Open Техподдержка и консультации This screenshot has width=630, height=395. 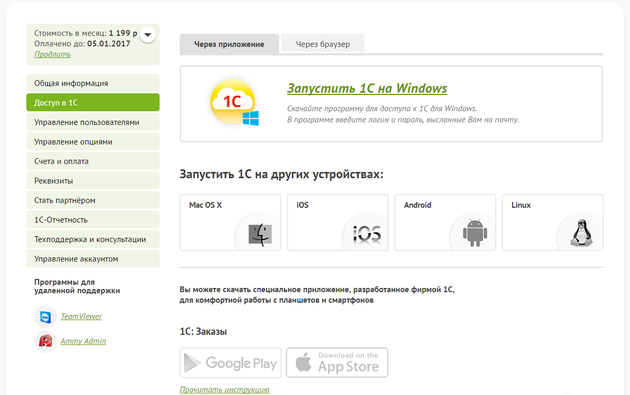pos(93,239)
